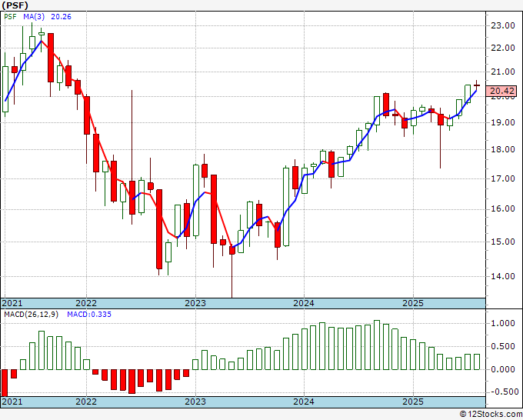This screenshot has width=523, height=420.
Task: Click 2023 on the price chart time axis
Action: [x=195, y=303]
